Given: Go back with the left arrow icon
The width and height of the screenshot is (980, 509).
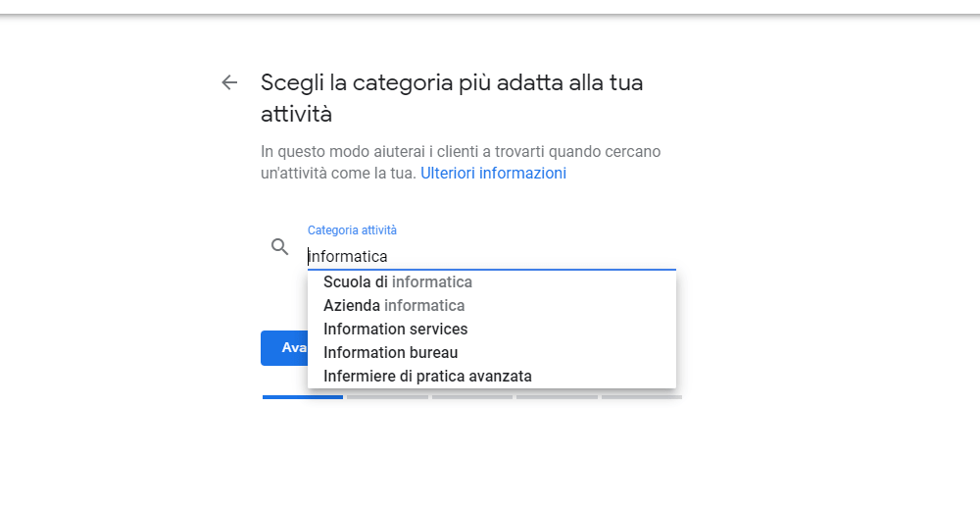Looking at the screenshot, I should coord(229,82).
